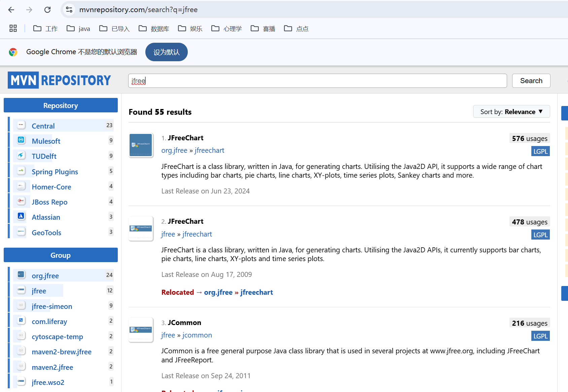Click the Atlassian repository icon
Screen dimensions: 568x392
point(21,216)
